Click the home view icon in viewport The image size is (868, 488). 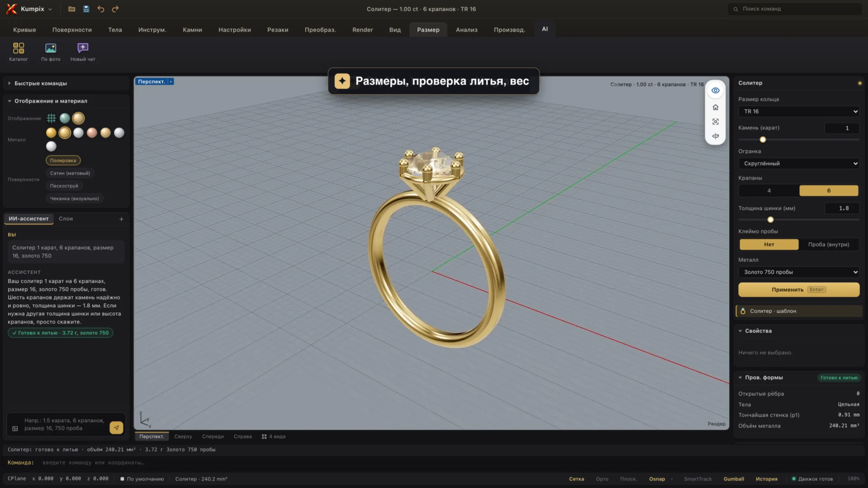(x=715, y=107)
